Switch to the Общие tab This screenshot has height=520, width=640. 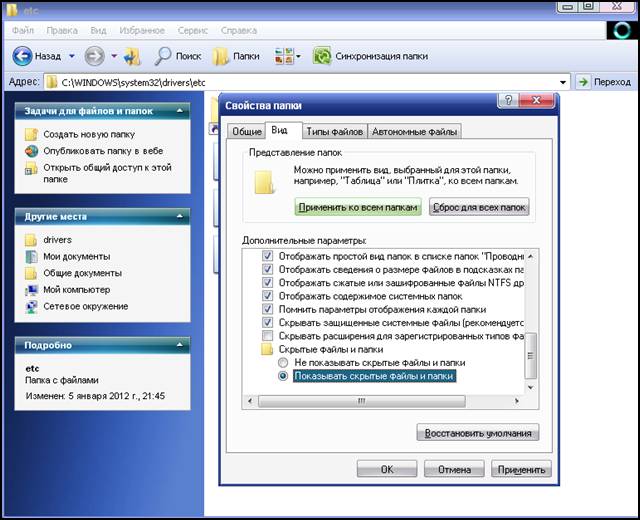tap(247, 131)
